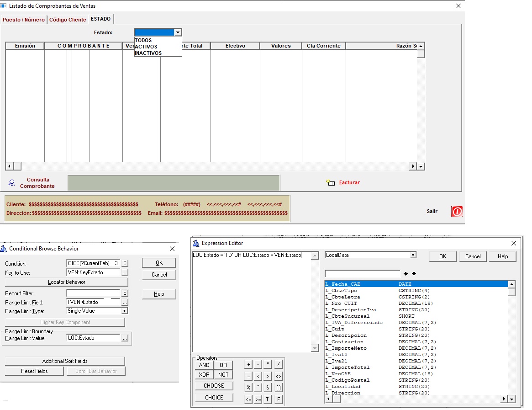Open lookup button next to Range Limit Value
This screenshot has width=532, height=410.
(x=125, y=338)
